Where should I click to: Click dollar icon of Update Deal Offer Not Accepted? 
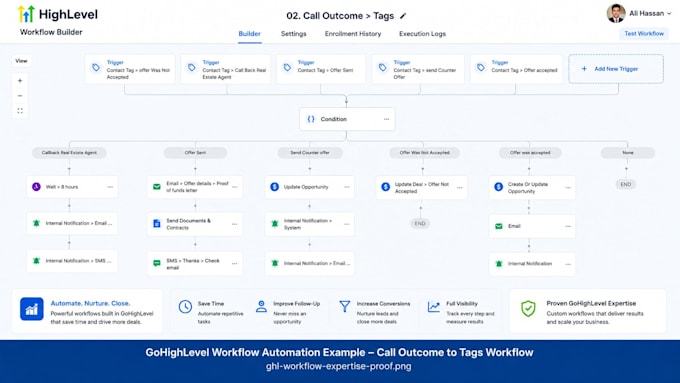386,187
